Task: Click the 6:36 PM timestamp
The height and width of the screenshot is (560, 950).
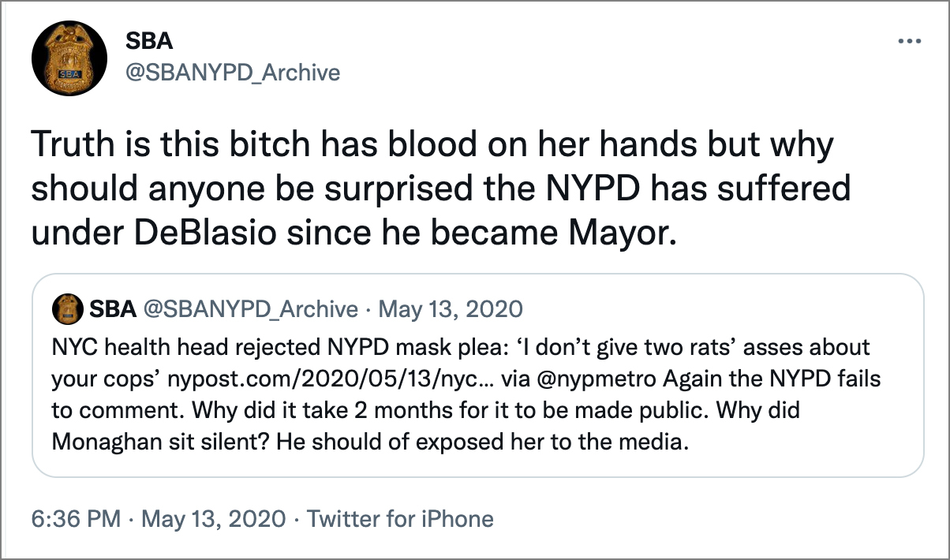Action: coord(76,519)
